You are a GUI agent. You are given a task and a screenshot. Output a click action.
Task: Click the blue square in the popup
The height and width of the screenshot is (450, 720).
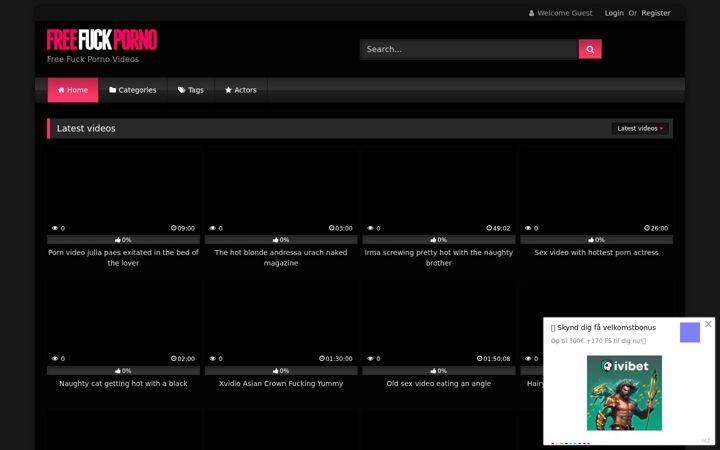690,332
